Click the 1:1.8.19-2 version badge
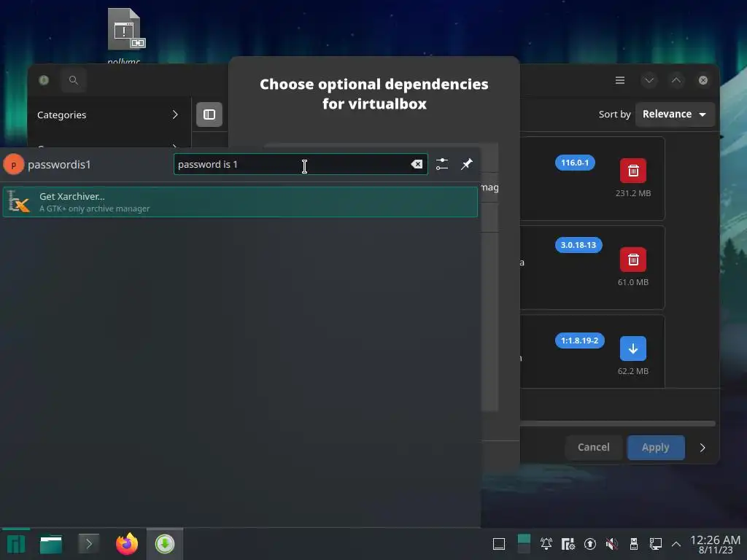 579,341
